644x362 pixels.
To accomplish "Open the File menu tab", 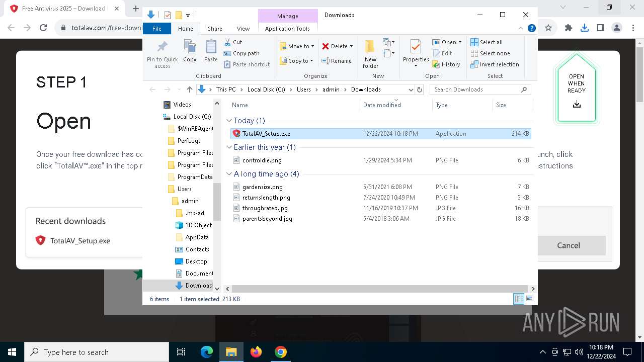I will click(157, 29).
